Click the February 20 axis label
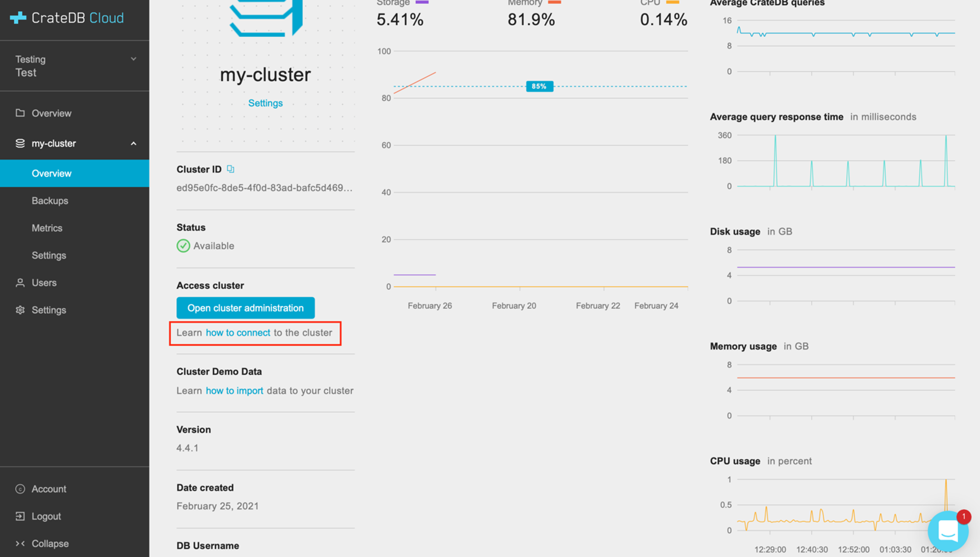980x557 pixels. (x=514, y=306)
